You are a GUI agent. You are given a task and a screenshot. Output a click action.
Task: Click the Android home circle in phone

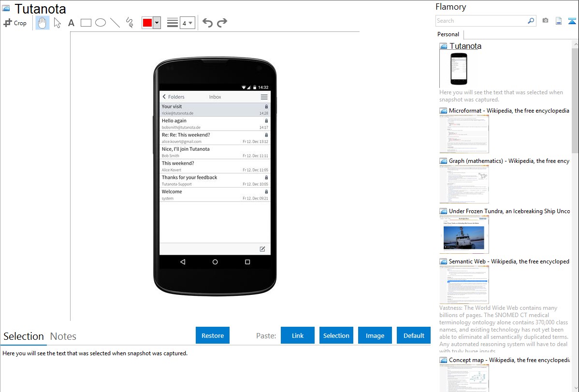(215, 262)
